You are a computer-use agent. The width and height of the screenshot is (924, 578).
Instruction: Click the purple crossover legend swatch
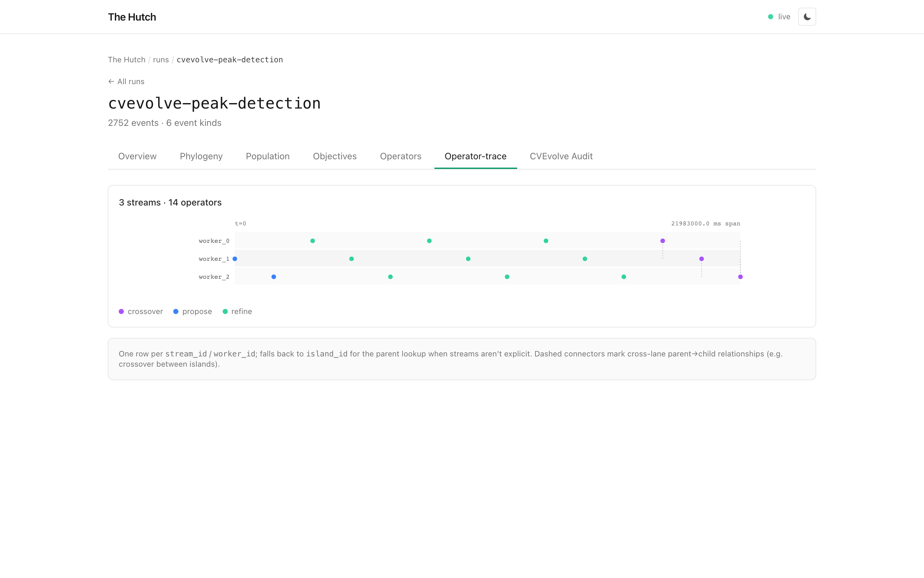pyautogui.click(x=121, y=311)
